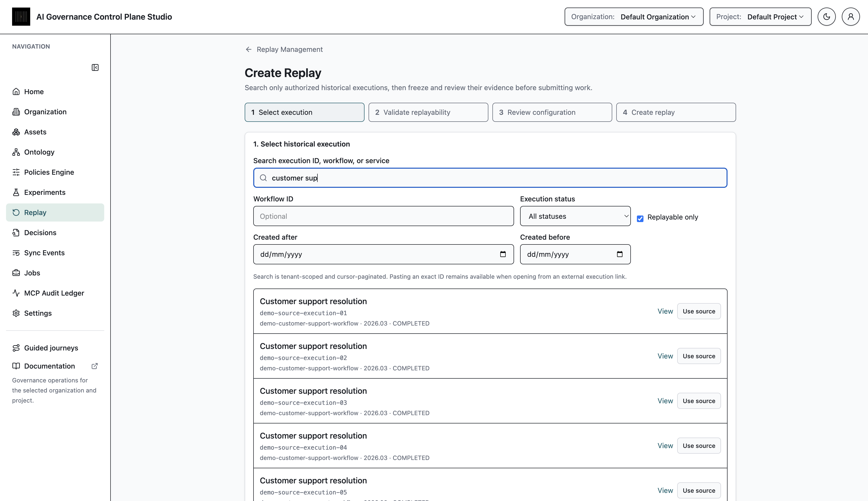Image resolution: width=868 pixels, height=501 pixels.
Task: Click the Replayable only label
Action: (x=673, y=217)
